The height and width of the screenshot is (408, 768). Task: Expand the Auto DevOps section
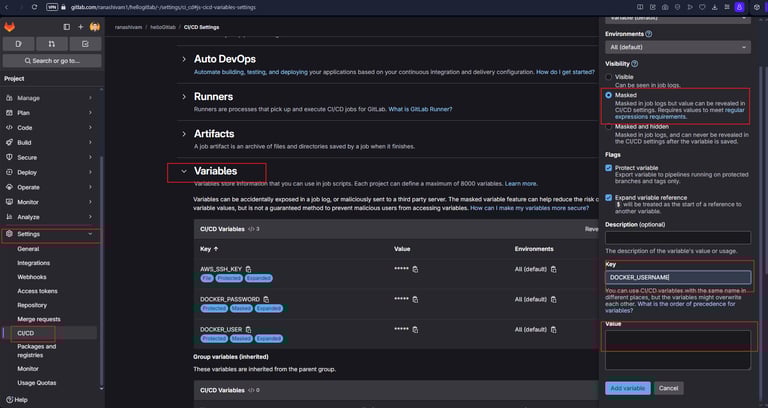(x=184, y=59)
